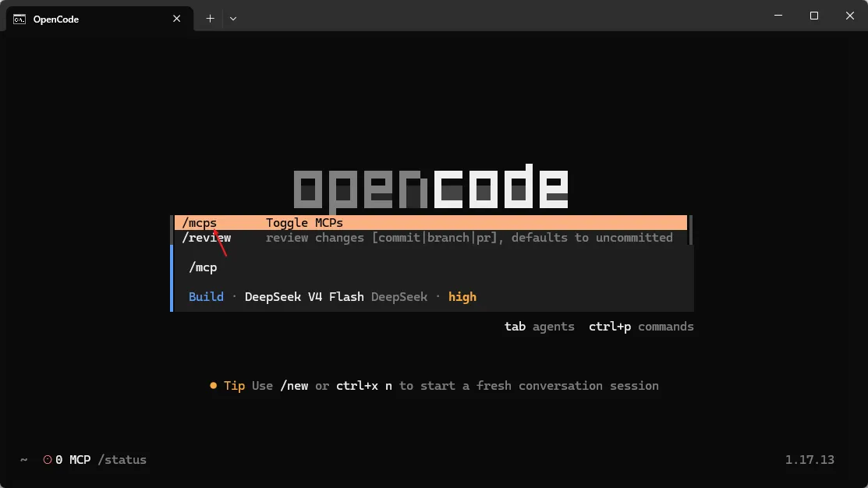Select the /mcps Toggle MCPs suggestion
Image resolution: width=868 pixels, height=488 pixels.
point(430,222)
